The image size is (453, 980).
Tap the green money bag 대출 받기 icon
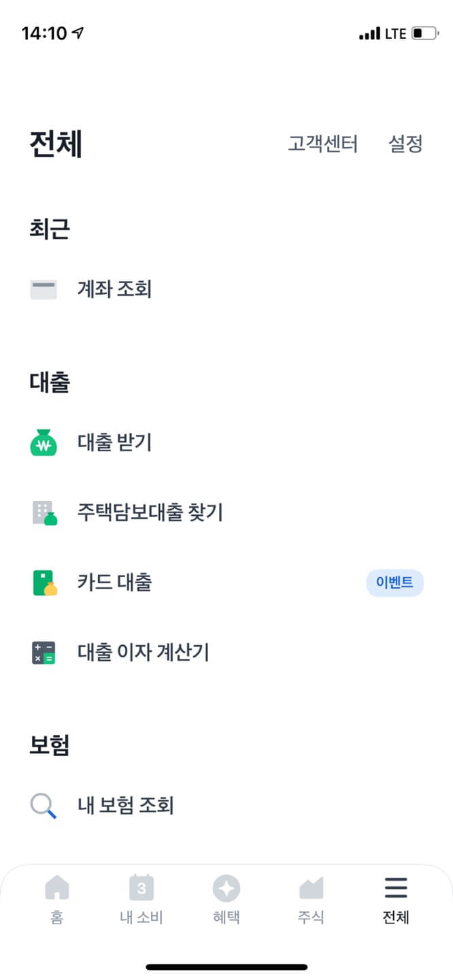click(x=44, y=442)
